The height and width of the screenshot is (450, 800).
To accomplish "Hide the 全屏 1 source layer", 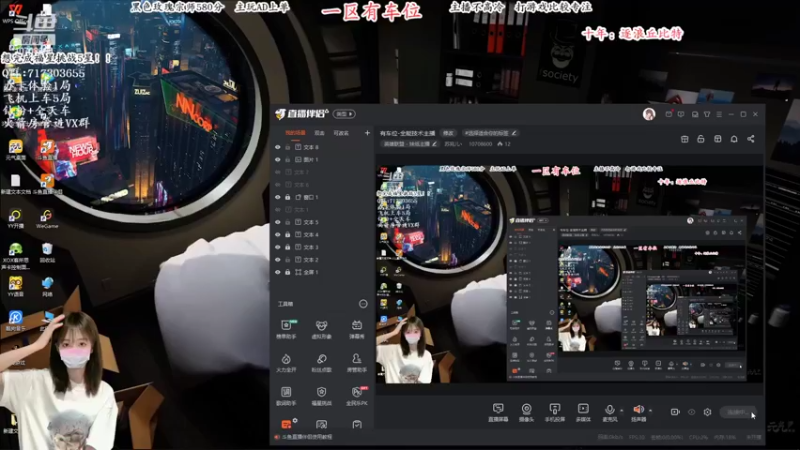I will pyautogui.click(x=278, y=272).
